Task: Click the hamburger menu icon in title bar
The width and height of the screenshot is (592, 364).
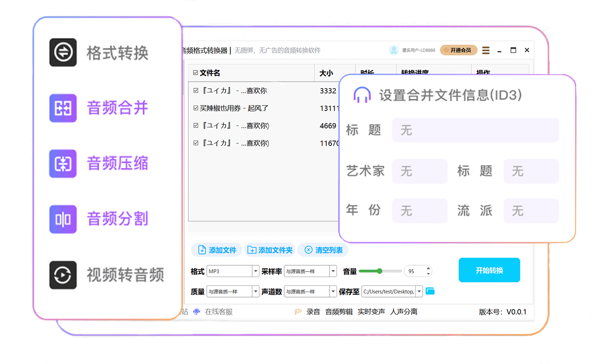Action: click(486, 50)
